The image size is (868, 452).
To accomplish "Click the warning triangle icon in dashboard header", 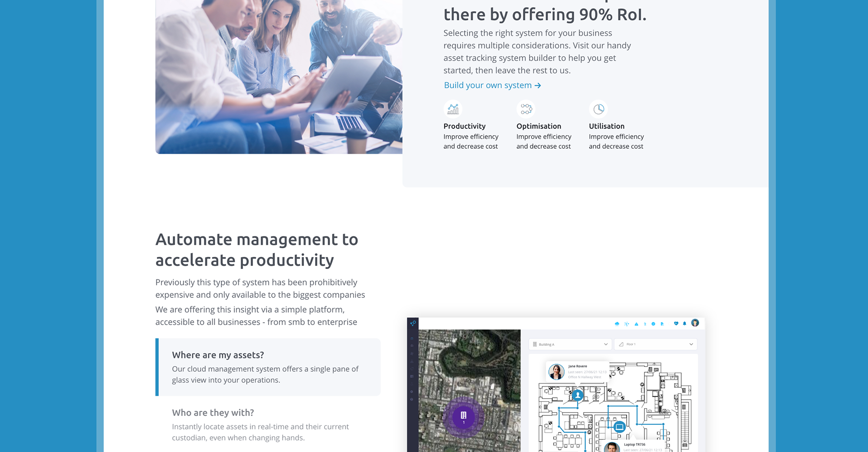I will click(637, 324).
